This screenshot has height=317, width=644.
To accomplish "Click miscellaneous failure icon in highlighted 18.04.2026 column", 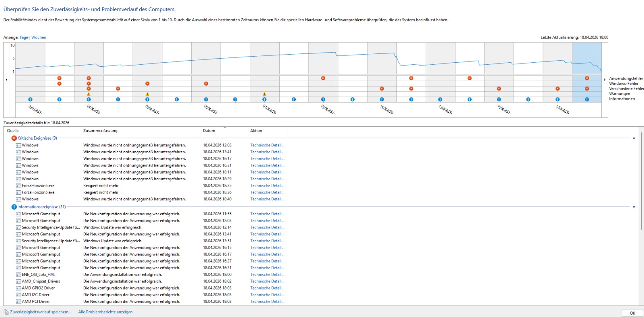I will (x=587, y=89).
